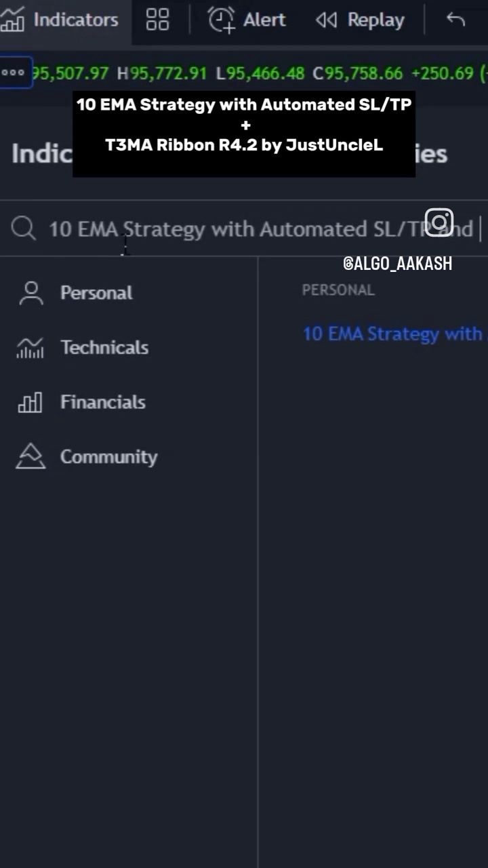Screen dimensions: 488x868
Task: Click the T3MA Ribbon R4.2 overlay caption
Action: [244, 145]
